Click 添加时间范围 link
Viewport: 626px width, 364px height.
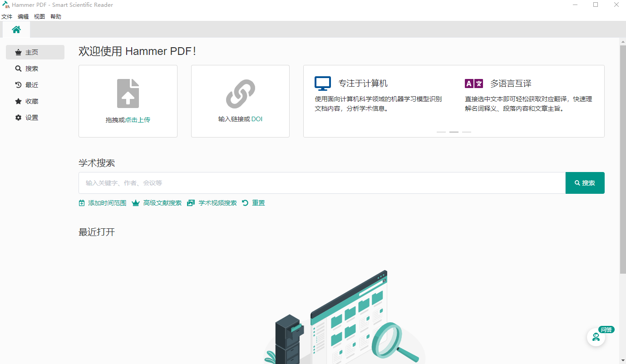point(107,203)
